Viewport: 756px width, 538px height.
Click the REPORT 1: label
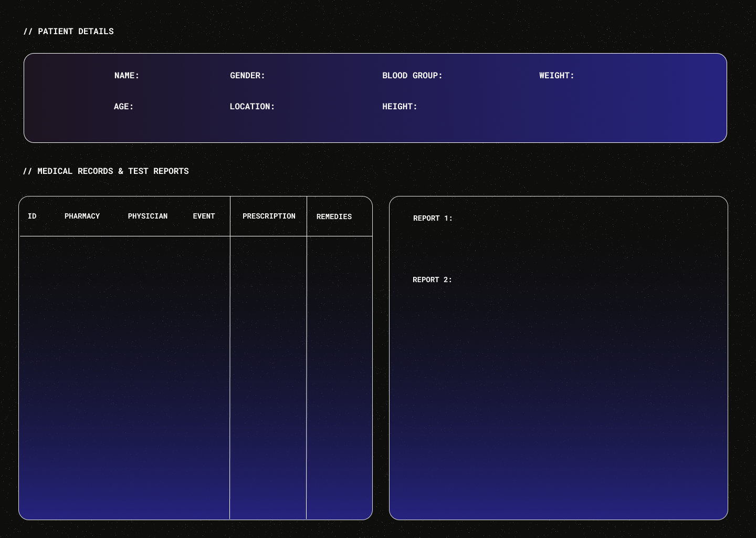coord(433,218)
